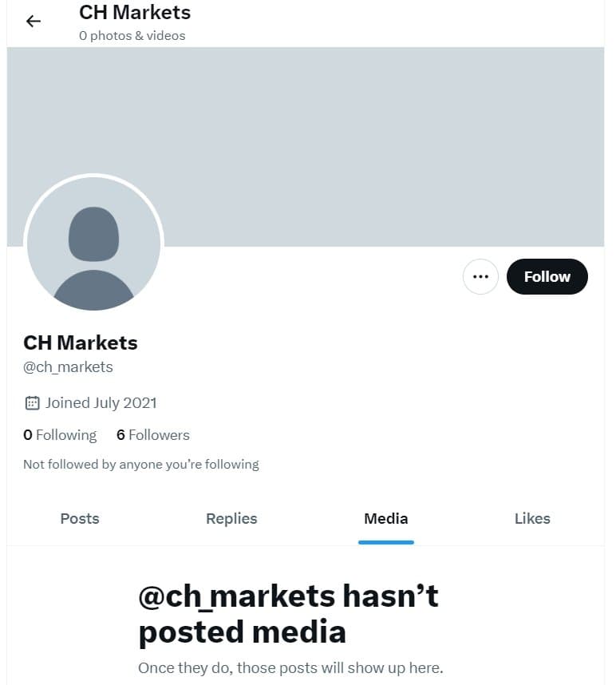Click "Not followed by anyone you're following"

[141, 464]
